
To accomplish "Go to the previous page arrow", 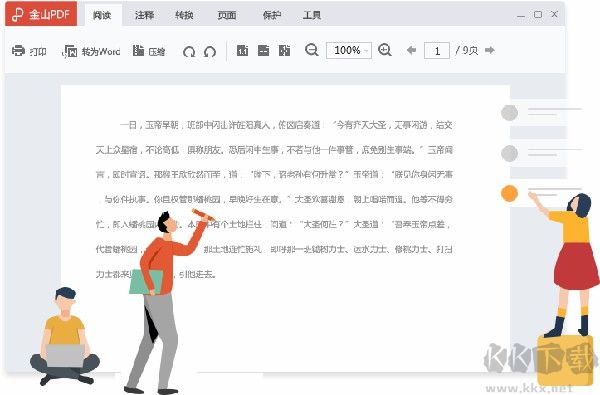I will 411,50.
